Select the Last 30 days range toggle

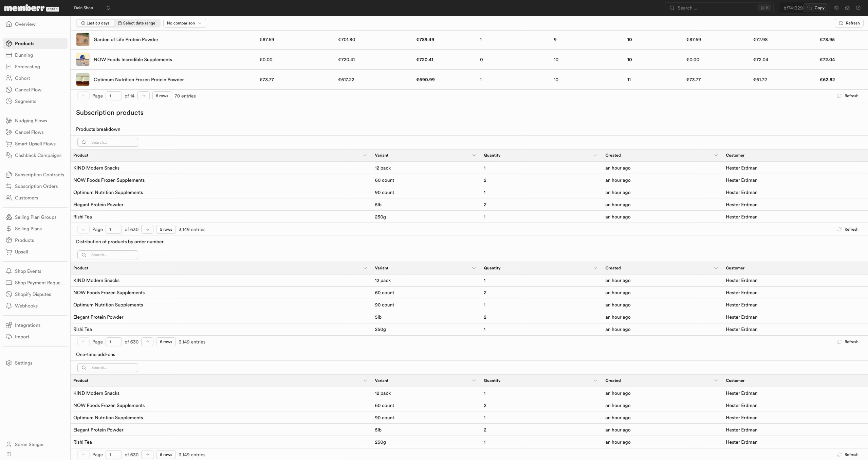(95, 23)
